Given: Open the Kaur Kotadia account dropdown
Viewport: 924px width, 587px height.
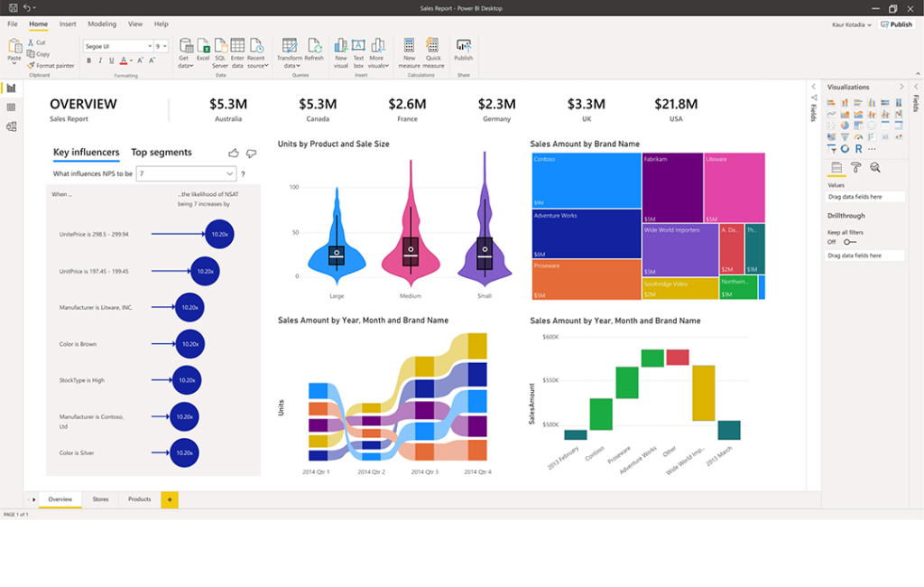Looking at the screenshot, I should [x=852, y=24].
